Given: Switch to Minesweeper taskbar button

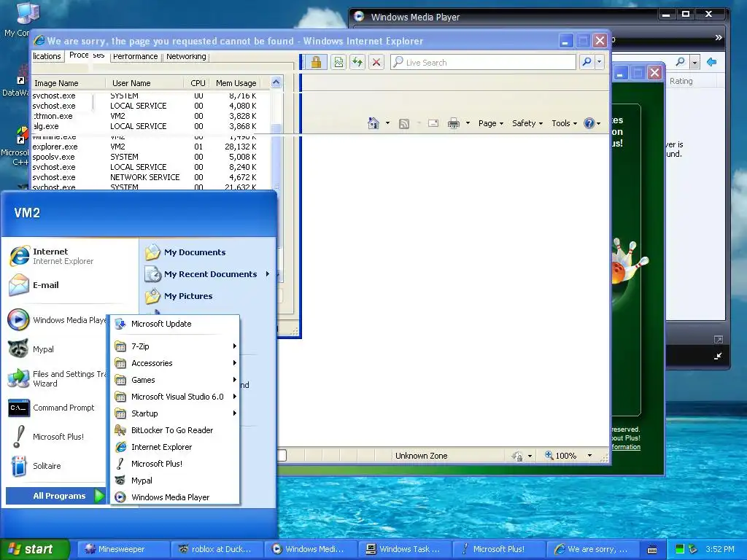Looking at the screenshot, I should click(122, 549).
